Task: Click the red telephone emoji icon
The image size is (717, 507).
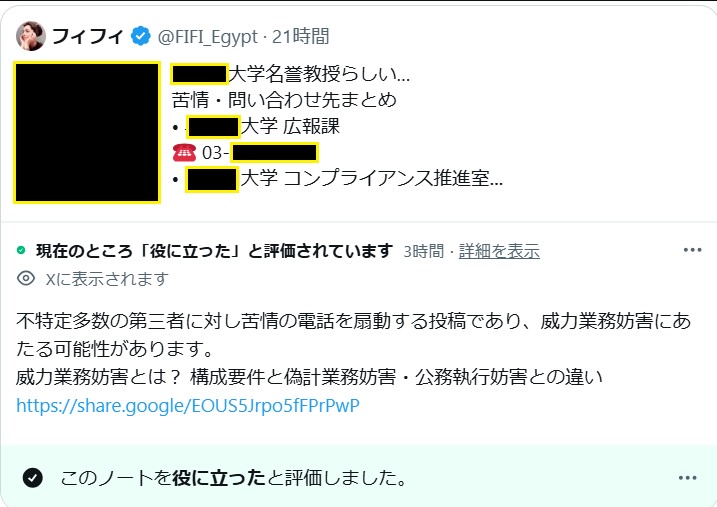Action: click(184, 153)
